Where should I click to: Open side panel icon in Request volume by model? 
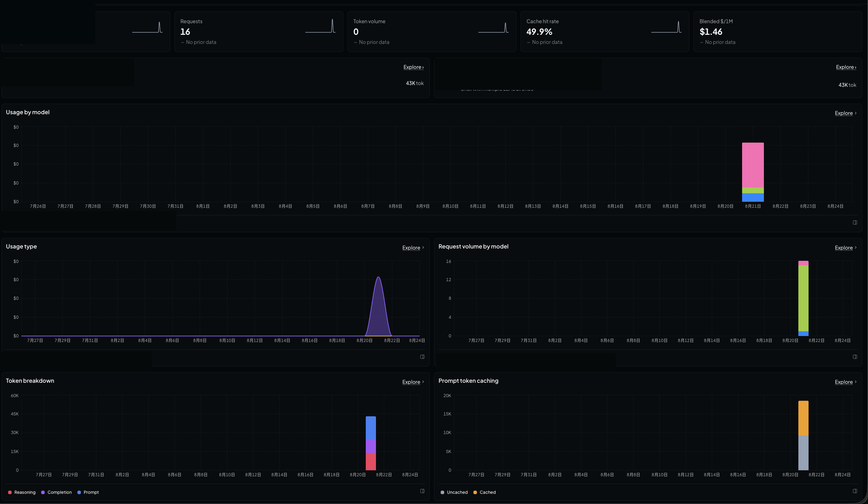(x=855, y=357)
